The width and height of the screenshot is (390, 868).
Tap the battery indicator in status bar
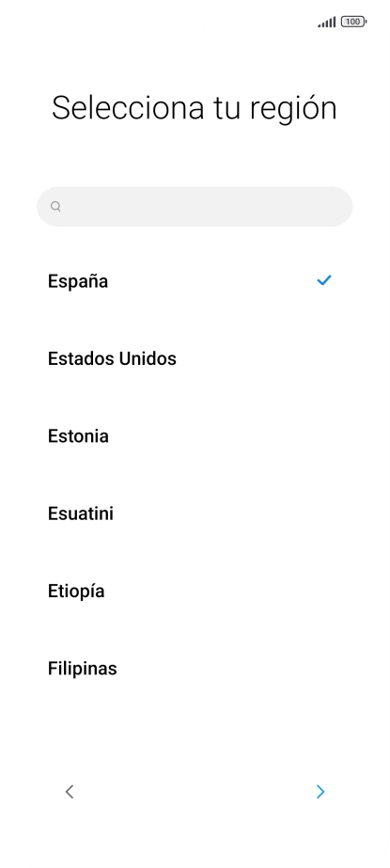(x=354, y=23)
